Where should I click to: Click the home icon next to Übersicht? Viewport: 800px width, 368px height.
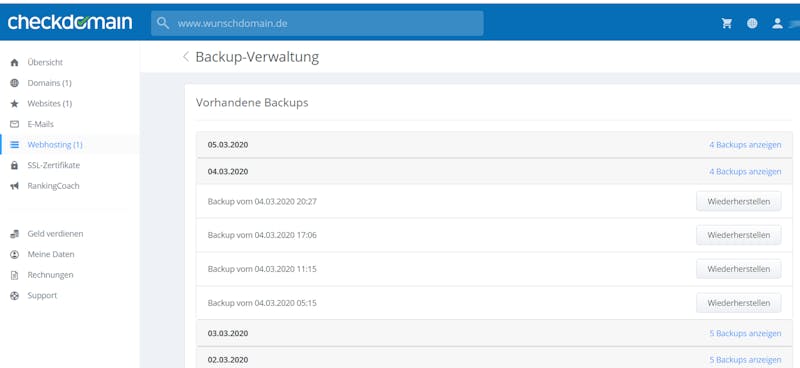(14, 62)
